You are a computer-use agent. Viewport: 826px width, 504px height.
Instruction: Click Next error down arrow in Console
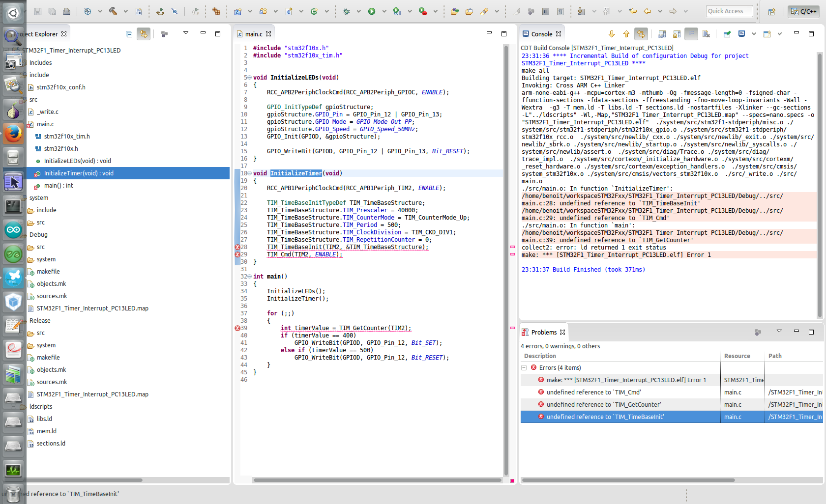coord(612,34)
